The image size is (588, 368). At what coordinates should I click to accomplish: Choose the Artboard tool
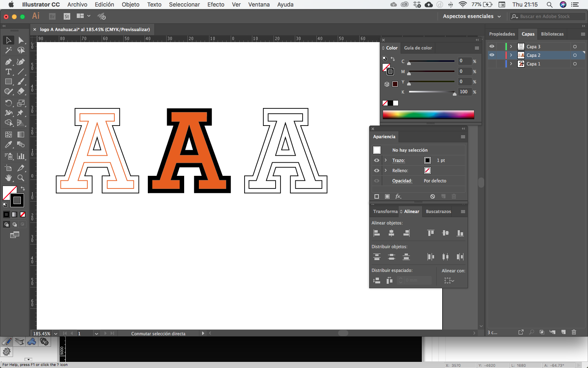coord(8,168)
